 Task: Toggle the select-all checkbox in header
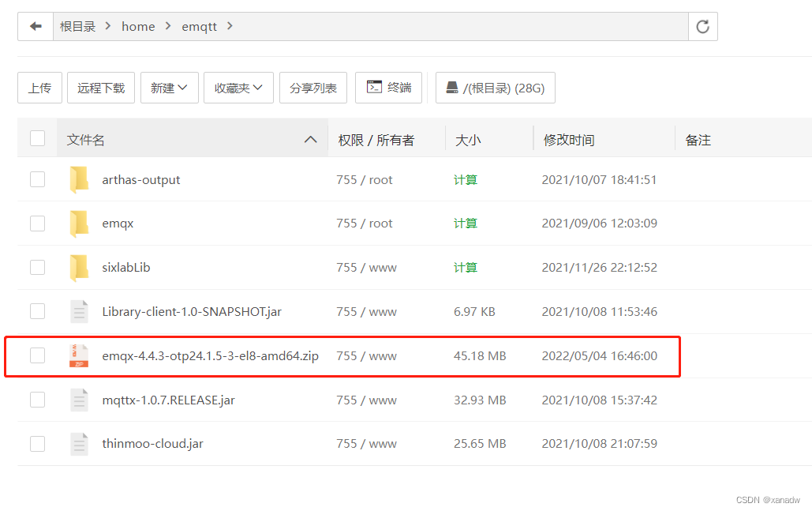point(37,139)
